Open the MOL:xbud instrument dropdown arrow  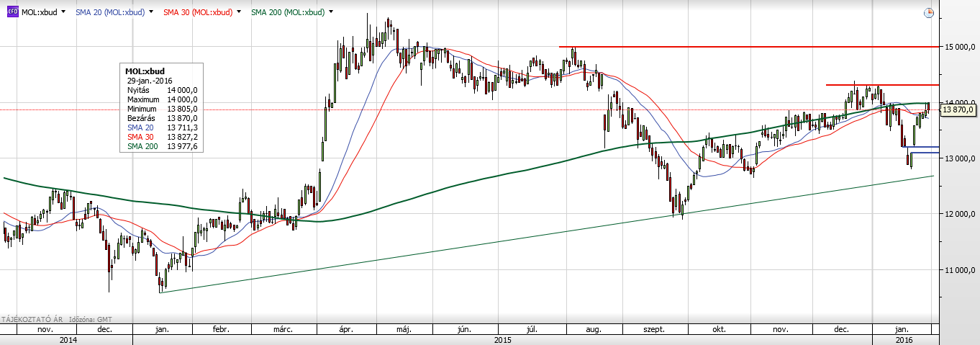63,12
